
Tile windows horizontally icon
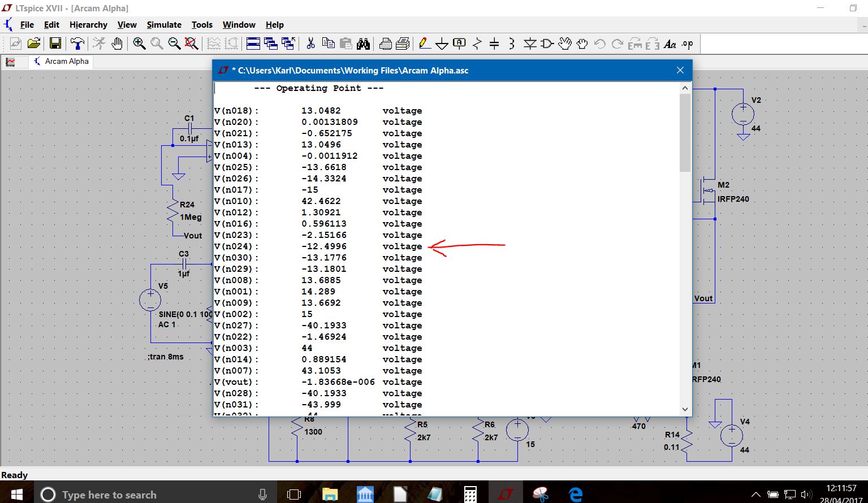253,44
